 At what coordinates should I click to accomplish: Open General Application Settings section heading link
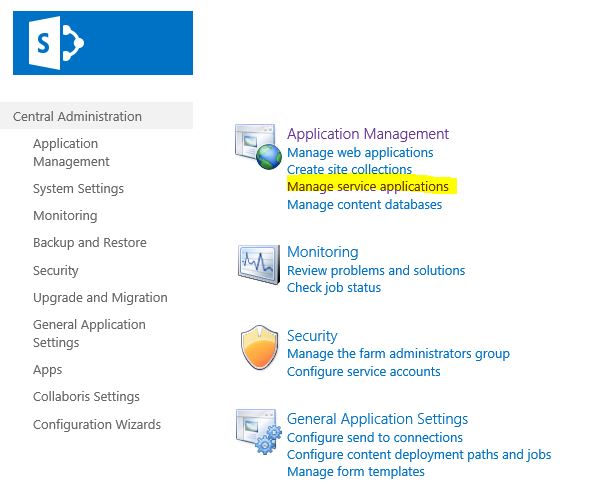pos(378,419)
